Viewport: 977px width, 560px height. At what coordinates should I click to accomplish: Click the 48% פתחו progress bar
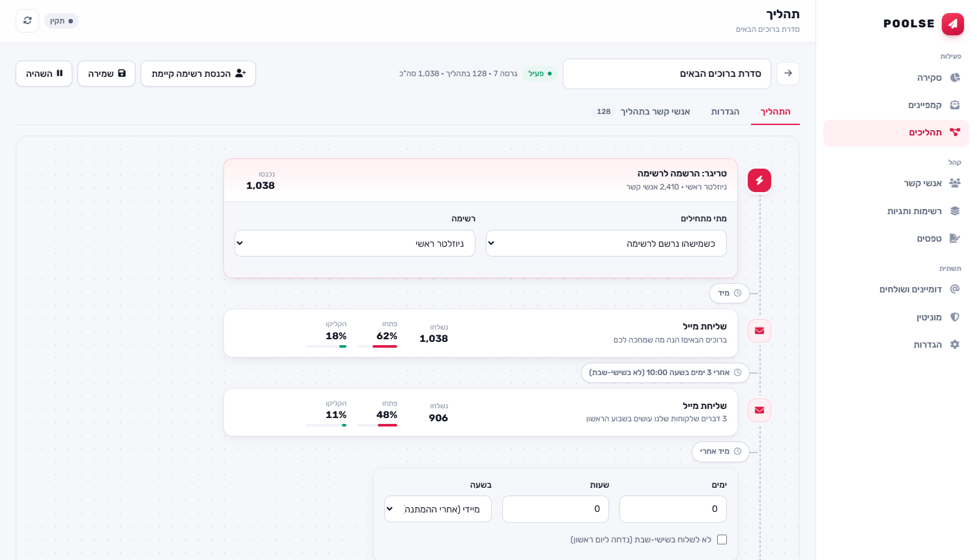pos(377,425)
